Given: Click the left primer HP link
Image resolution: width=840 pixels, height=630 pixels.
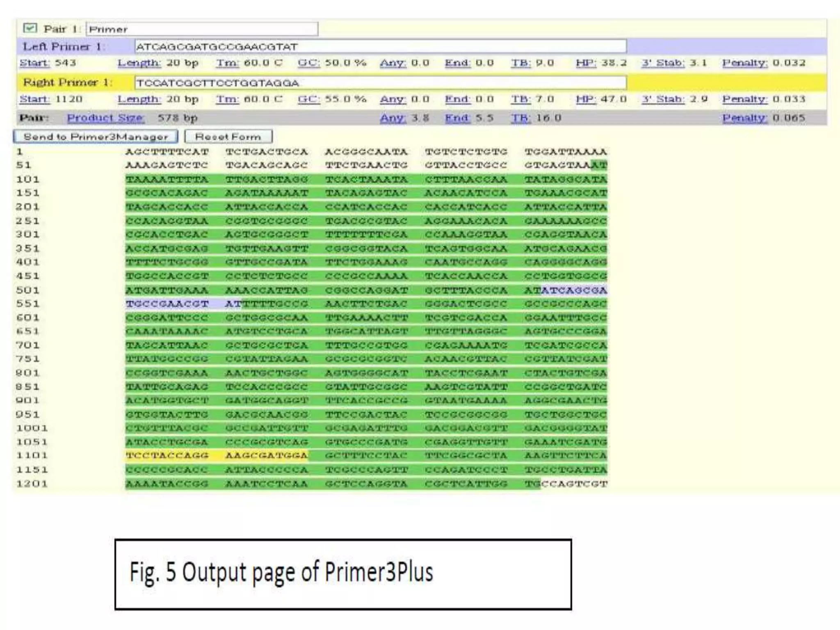Looking at the screenshot, I should [586, 63].
